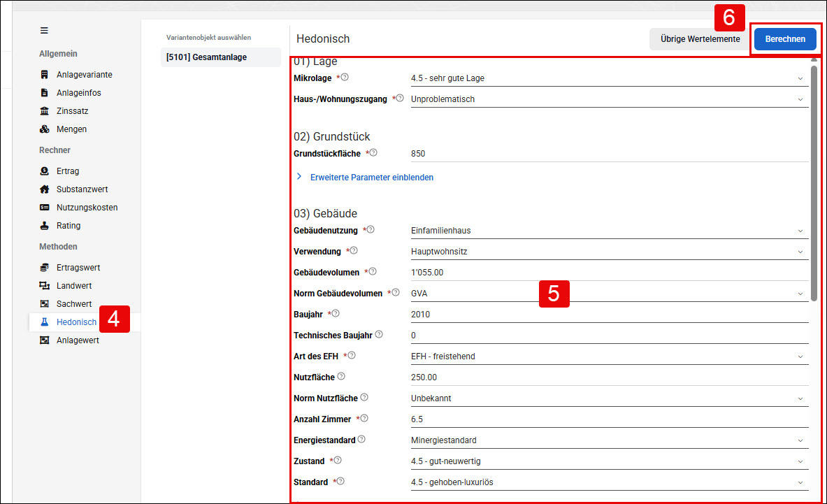Click the Substanzwert house icon
The image size is (827, 504).
click(44, 189)
